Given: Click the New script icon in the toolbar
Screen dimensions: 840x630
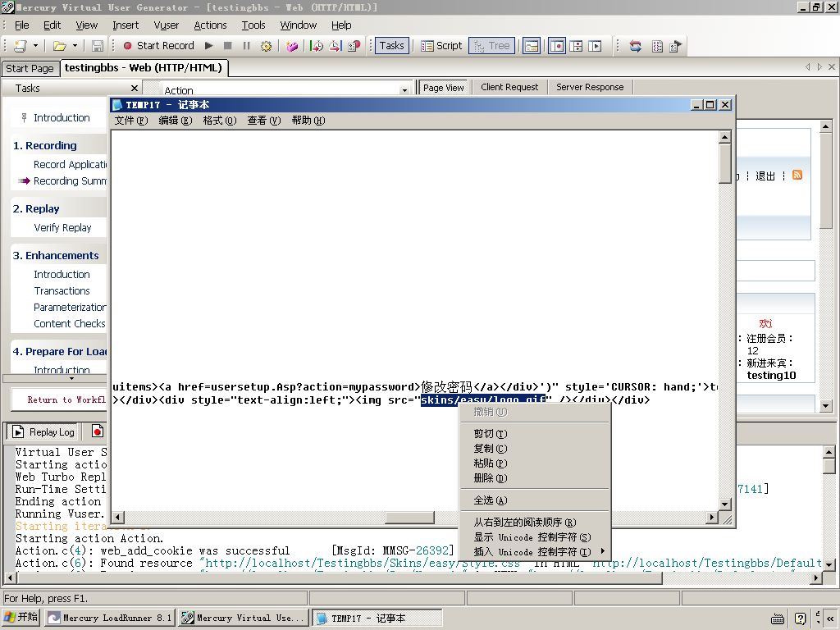Looking at the screenshot, I should pyautogui.click(x=21, y=46).
